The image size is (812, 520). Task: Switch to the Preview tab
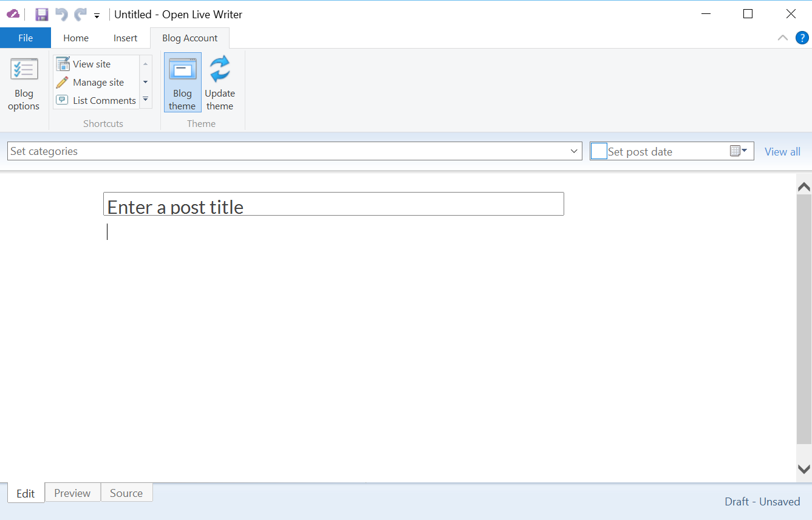pos(72,493)
